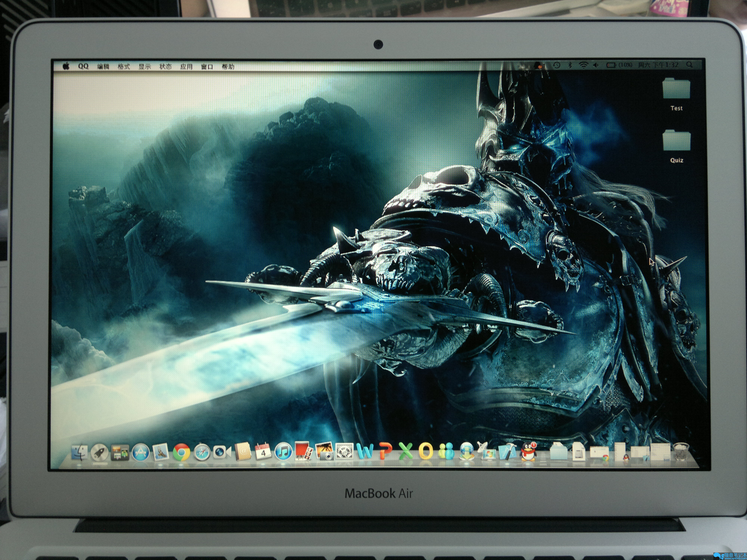Open the 窗口 menu
The height and width of the screenshot is (560, 747).
(207, 66)
